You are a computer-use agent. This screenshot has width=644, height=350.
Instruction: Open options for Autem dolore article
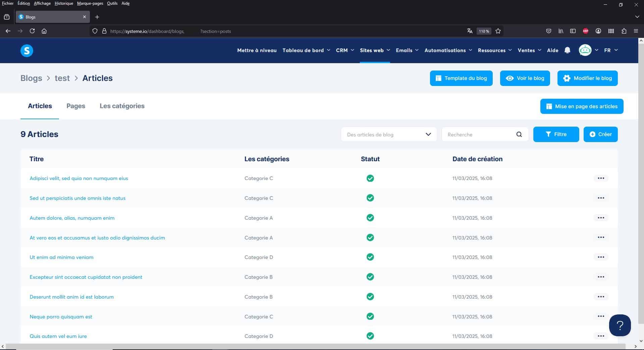click(x=601, y=218)
